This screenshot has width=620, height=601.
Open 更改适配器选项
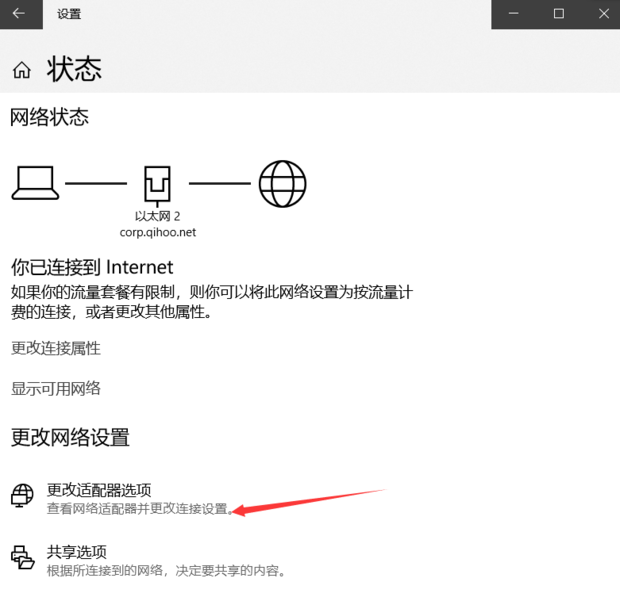[x=99, y=490]
